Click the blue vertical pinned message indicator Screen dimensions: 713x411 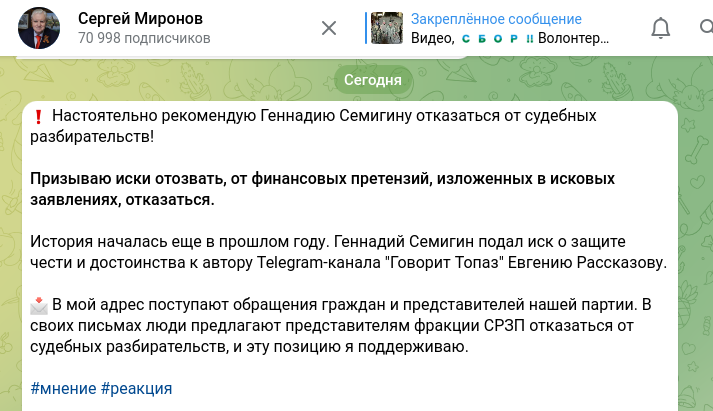point(366,28)
